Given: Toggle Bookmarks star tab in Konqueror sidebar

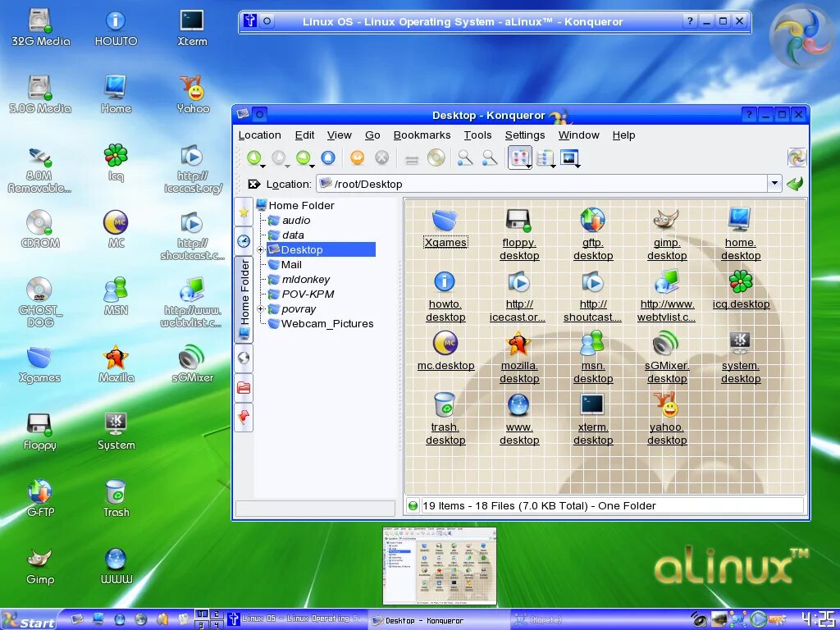Looking at the screenshot, I should click(244, 212).
